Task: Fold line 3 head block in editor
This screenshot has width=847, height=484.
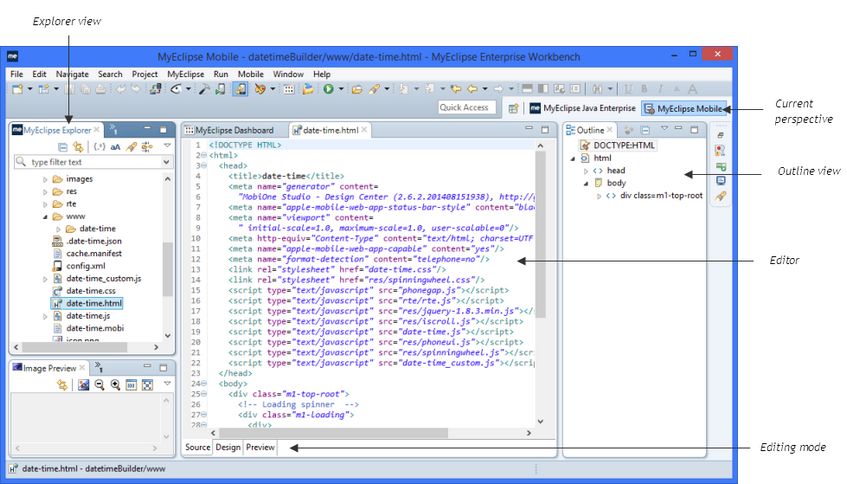Action: point(204,166)
